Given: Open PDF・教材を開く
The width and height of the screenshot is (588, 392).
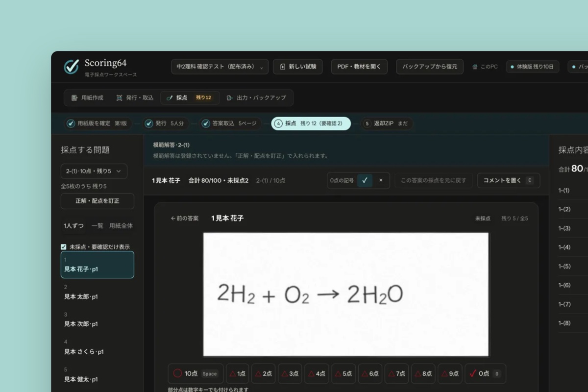Looking at the screenshot, I should (x=359, y=67).
